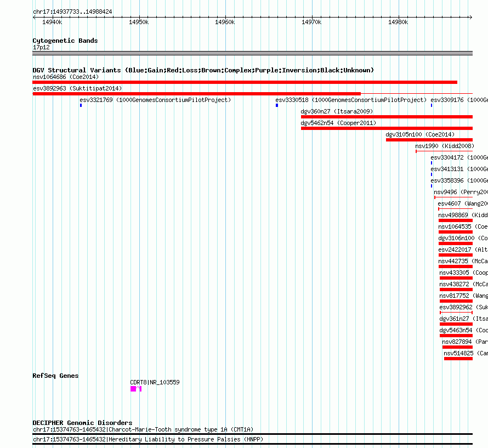This screenshot has width=488, height=448.
Task: Click the esv3321769 blue gain marker
Action: click(81, 105)
